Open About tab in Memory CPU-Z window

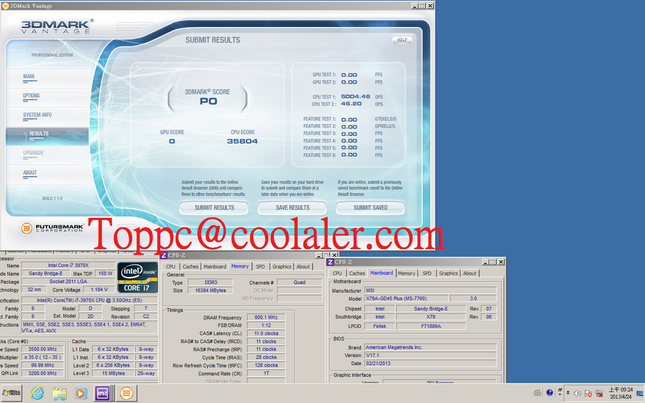303,266
